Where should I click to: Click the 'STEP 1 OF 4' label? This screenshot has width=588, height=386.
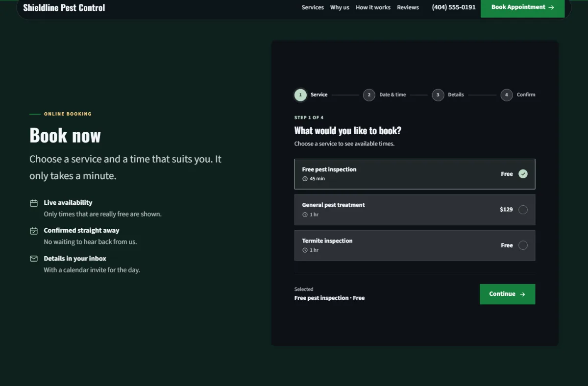coord(309,118)
